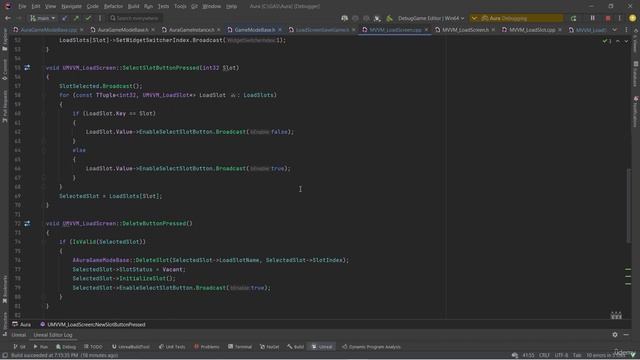The image size is (640, 360).
Task: Open the Navigate menu
Action: [x=71, y=7]
